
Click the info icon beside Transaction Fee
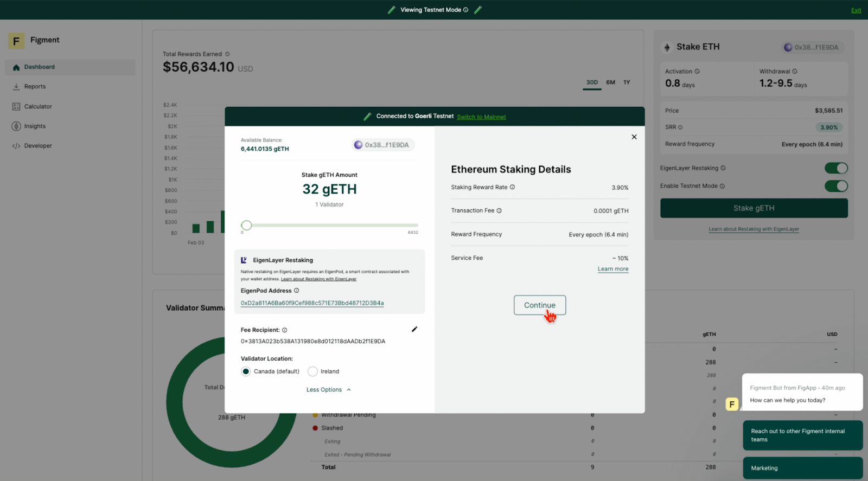pos(499,210)
